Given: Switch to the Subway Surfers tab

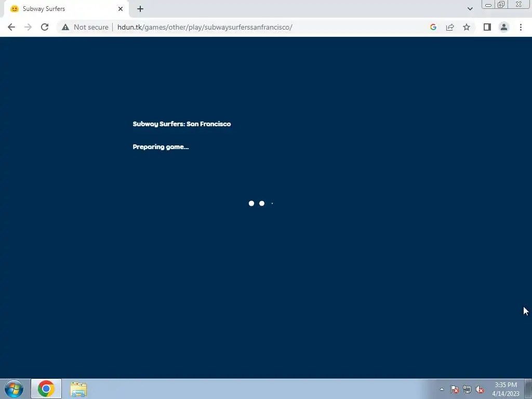Looking at the screenshot, I should (66, 9).
